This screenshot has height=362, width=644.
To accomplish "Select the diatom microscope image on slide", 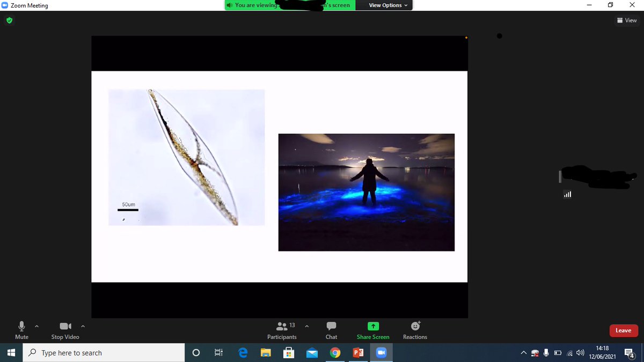I will pos(186,157).
